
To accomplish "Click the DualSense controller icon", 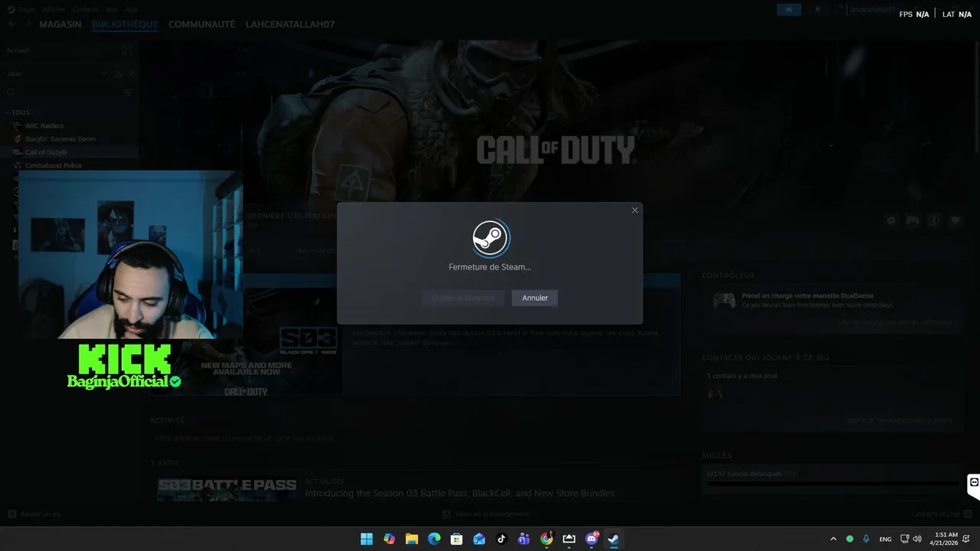I will click(x=724, y=300).
